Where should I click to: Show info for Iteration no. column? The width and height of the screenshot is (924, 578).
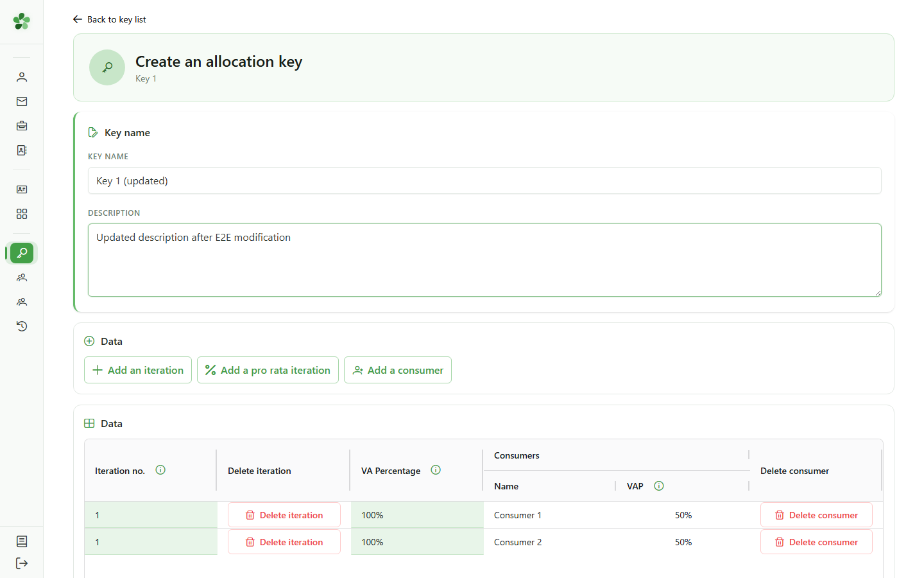pyautogui.click(x=160, y=470)
